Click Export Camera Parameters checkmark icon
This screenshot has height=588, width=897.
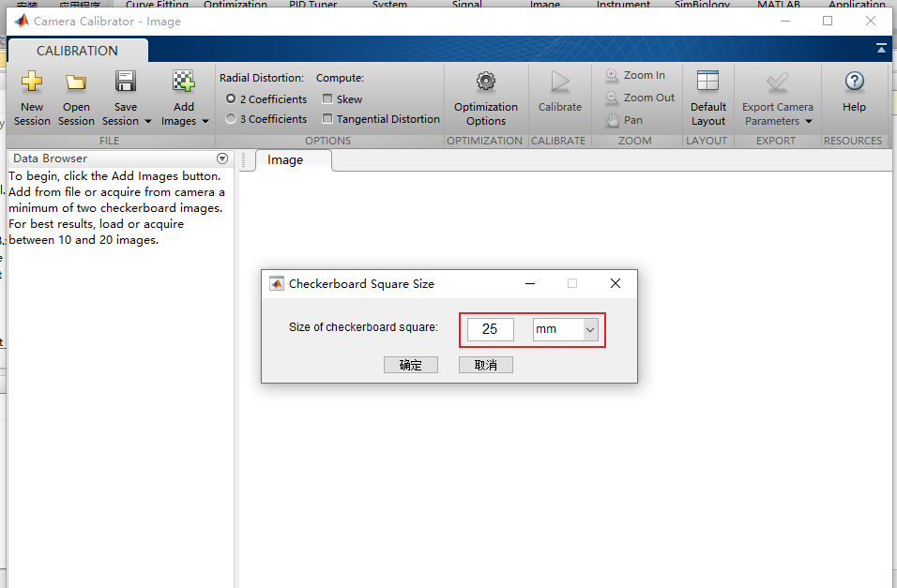click(778, 82)
